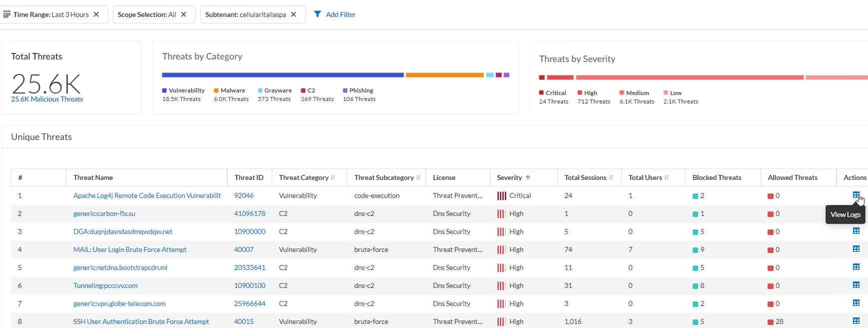Open View Logs for Apache Log4j threat
868x328 pixels.
(x=856, y=195)
